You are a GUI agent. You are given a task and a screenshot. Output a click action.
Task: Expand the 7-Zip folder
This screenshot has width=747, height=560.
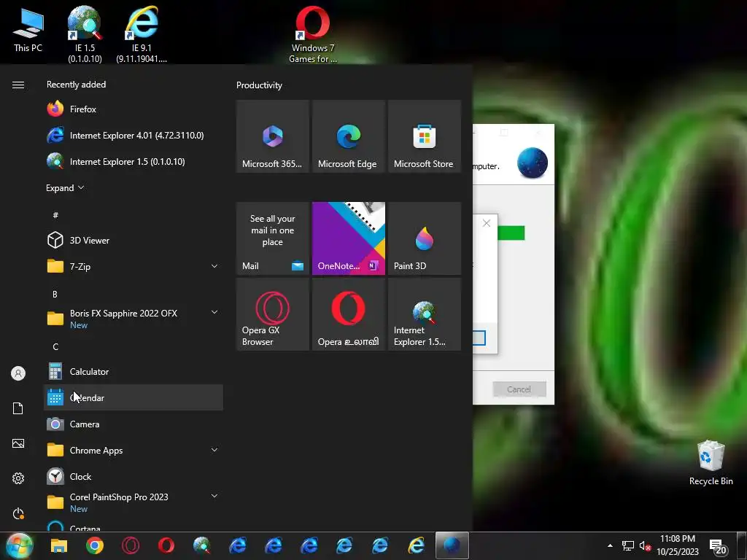133,266
